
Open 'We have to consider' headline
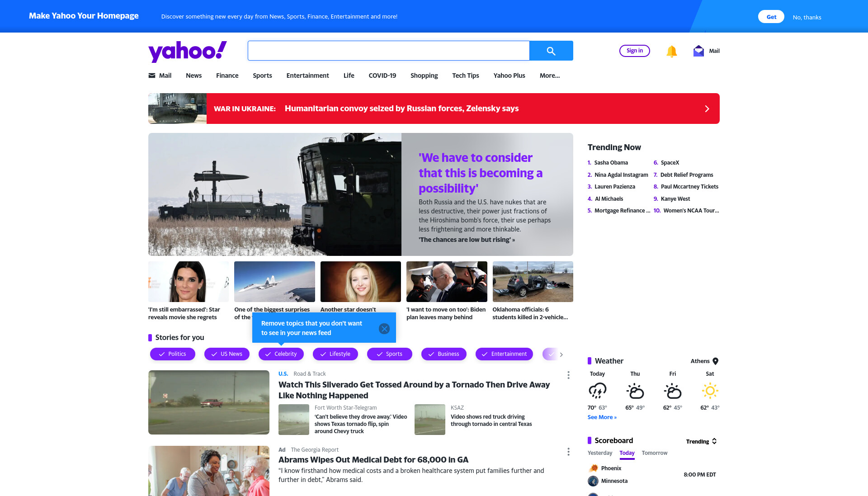click(480, 173)
